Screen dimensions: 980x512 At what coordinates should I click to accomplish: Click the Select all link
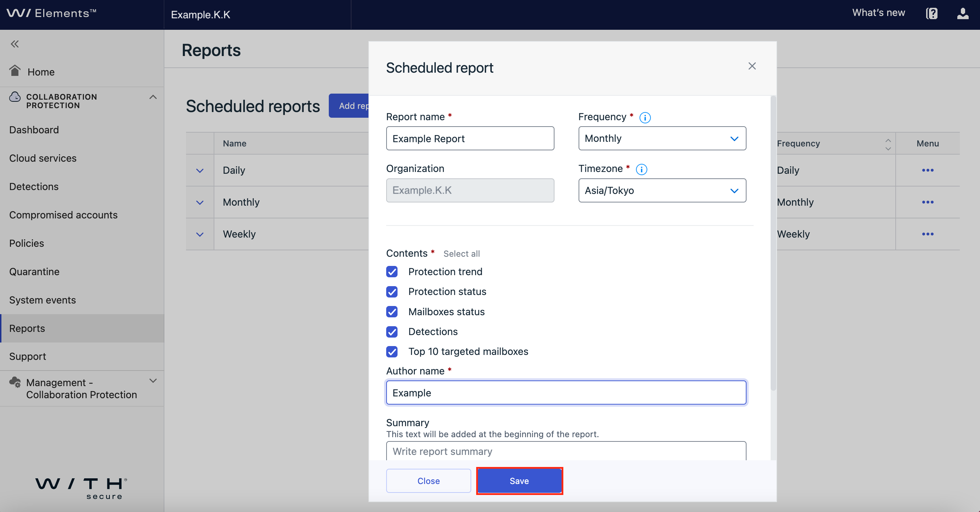(461, 254)
